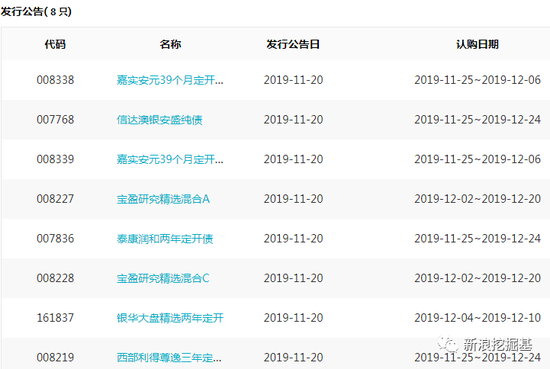The image size is (550, 369).
Task: Open the 信达澳银安盛纯债 fund link
Action: coord(160,120)
